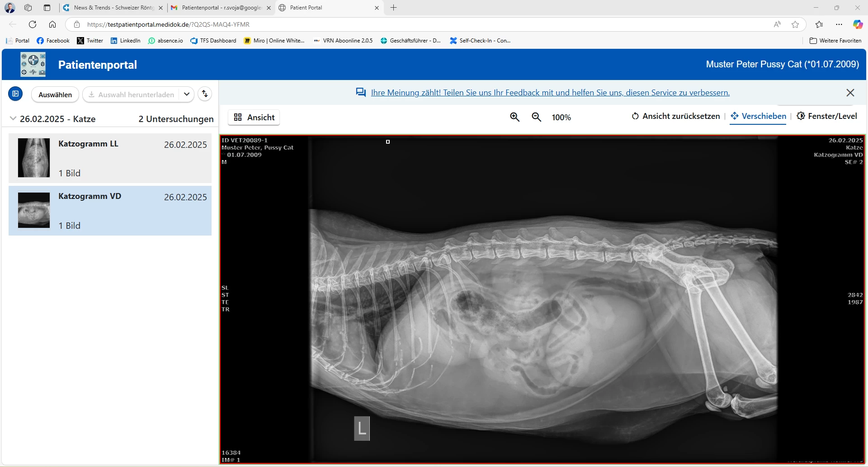Image resolution: width=868 pixels, height=467 pixels.
Task: Click the 100% zoom level value
Action: point(561,118)
